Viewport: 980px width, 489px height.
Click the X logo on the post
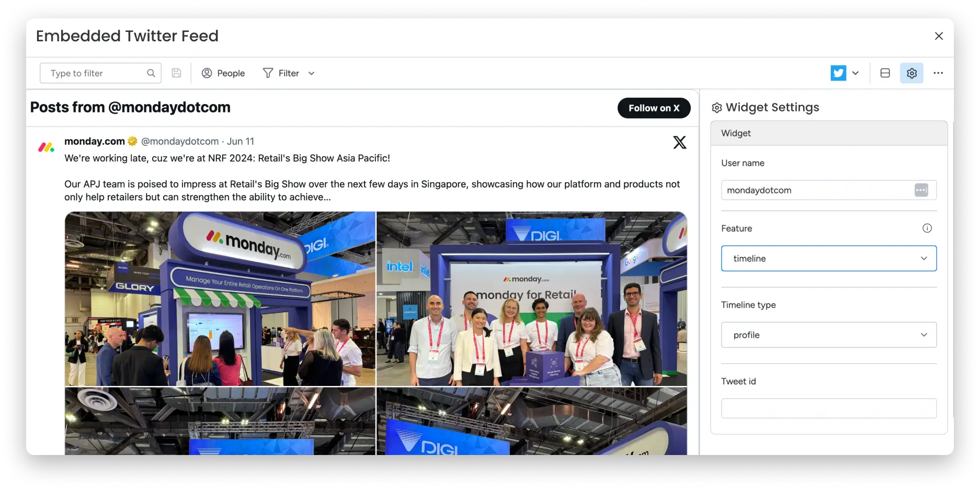680,142
